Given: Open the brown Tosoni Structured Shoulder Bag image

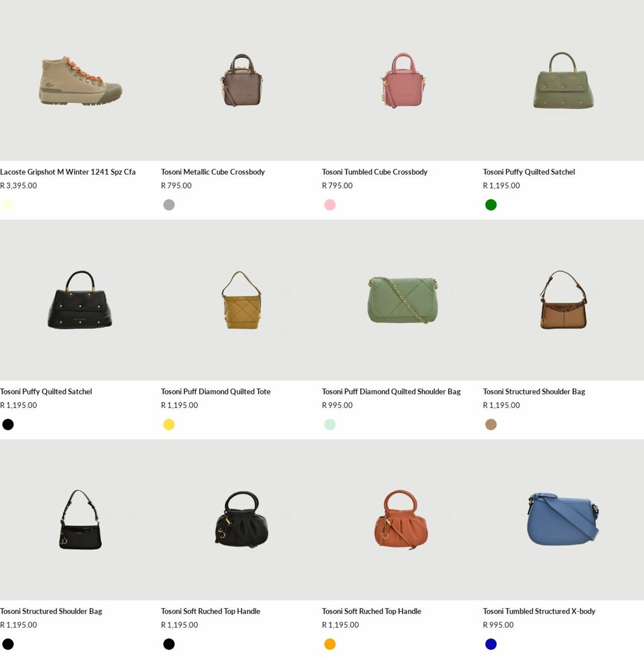Looking at the screenshot, I should [x=563, y=300].
